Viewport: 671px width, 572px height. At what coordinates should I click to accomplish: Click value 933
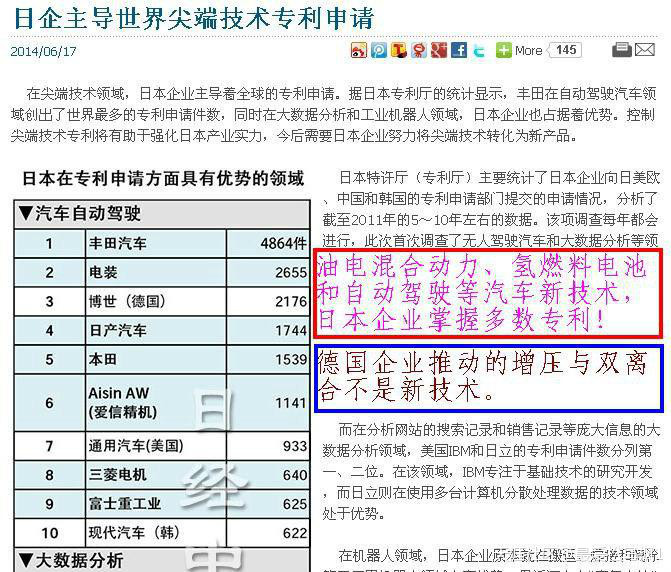pos(295,446)
